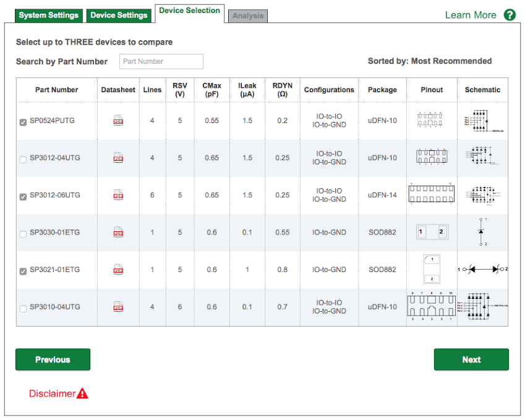Open the SP3021-01ETG datasheet PDF icon
The height and width of the screenshot is (420, 525).
(118, 270)
